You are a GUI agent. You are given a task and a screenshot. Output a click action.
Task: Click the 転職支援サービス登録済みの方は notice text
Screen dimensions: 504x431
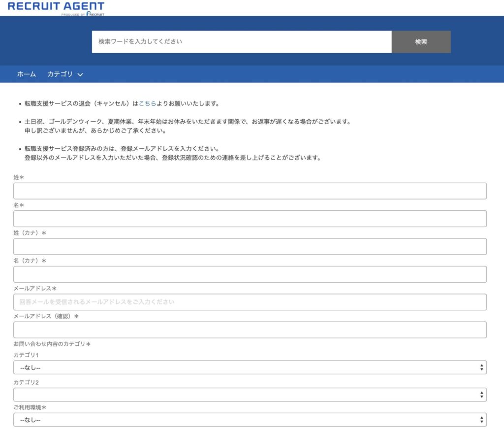[173, 153]
